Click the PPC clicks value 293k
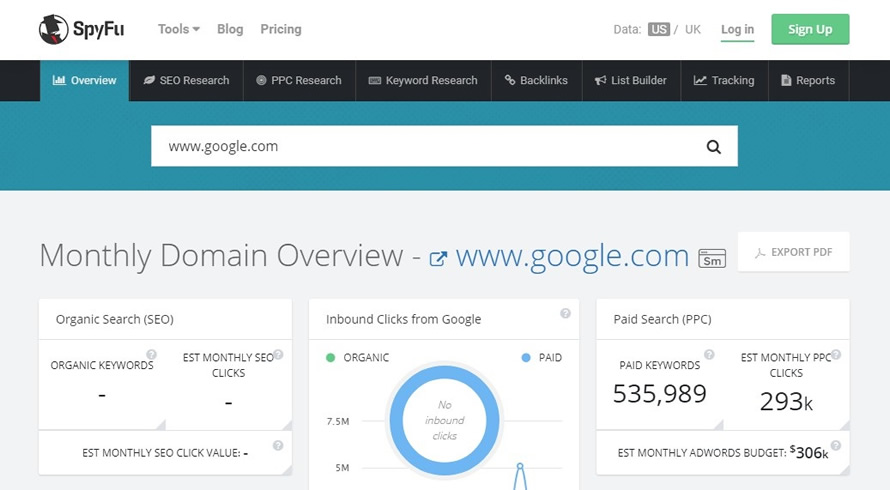 pyautogui.click(x=786, y=401)
